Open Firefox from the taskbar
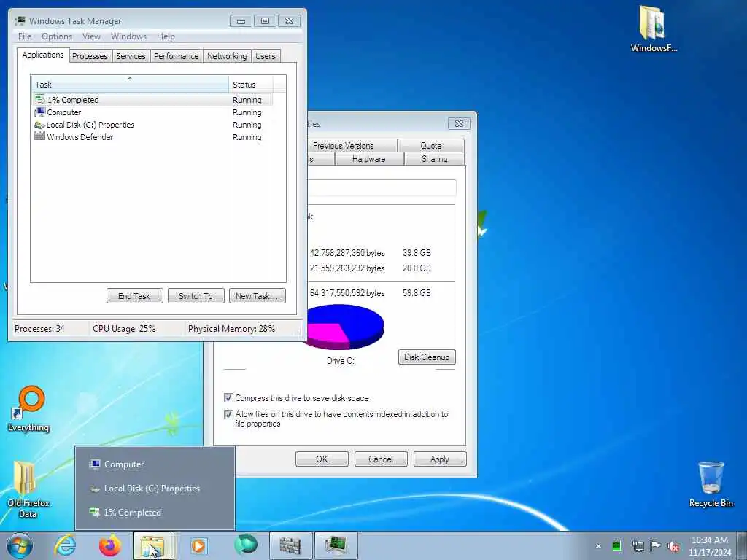The image size is (747, 560). click(x=109, y=545)
